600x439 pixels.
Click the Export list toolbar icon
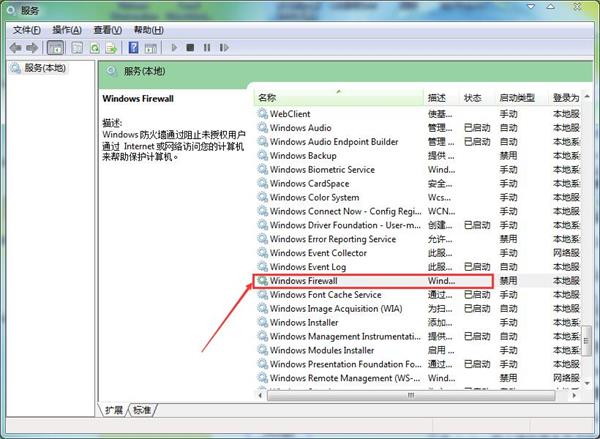(x=111, y=48)
